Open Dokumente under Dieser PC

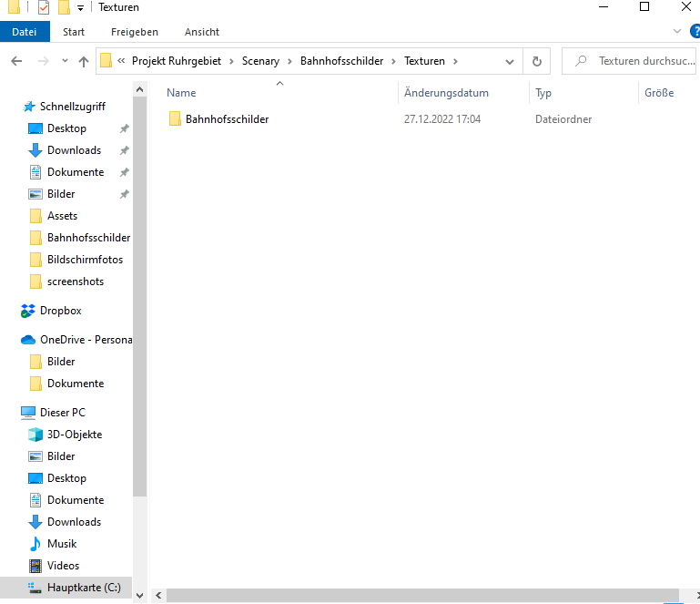pyautogui.click(x=76, y=500)
